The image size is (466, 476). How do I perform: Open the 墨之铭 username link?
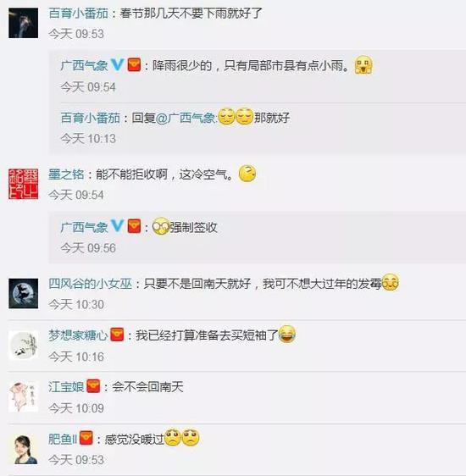[66, 174]
